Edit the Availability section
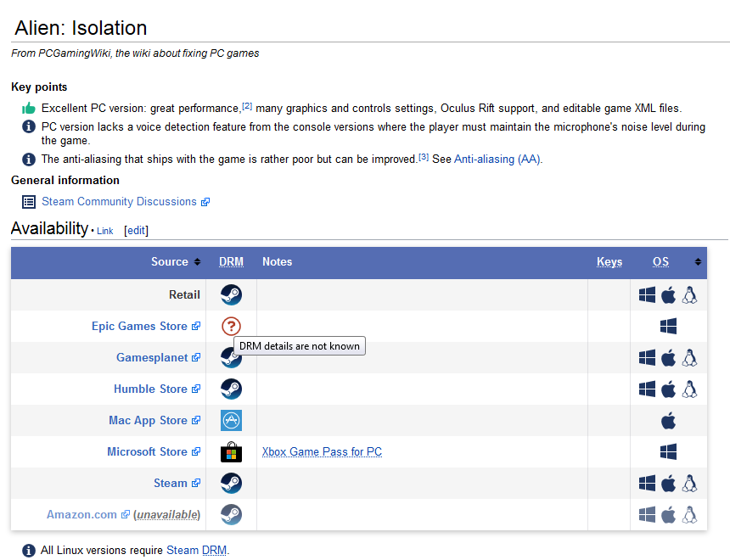The image size is (730, 560). (x=136, y=231)
